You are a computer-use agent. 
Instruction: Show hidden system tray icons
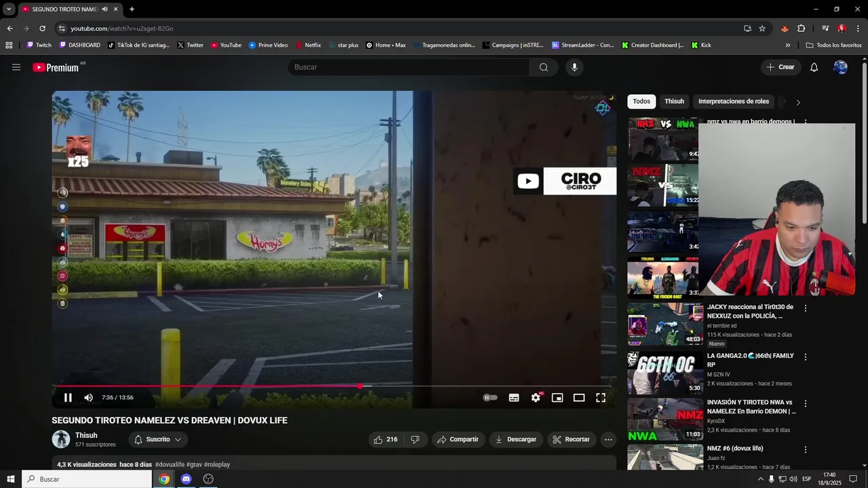[760, 479]
